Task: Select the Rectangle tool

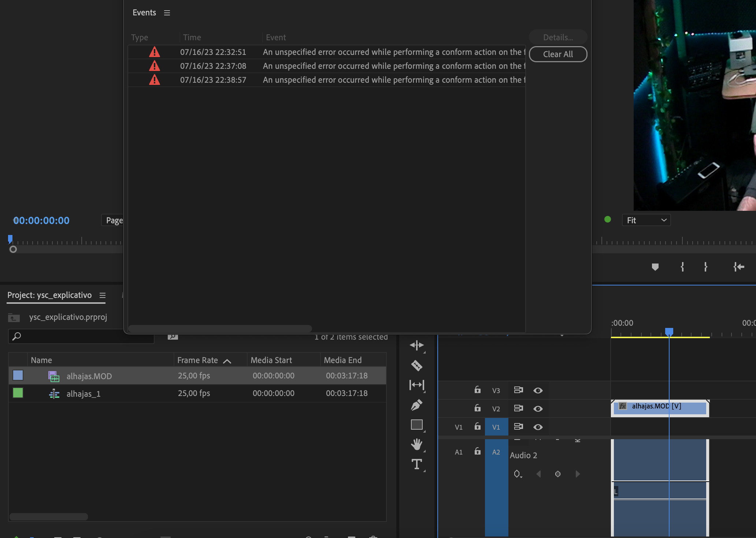Action: 417,425
